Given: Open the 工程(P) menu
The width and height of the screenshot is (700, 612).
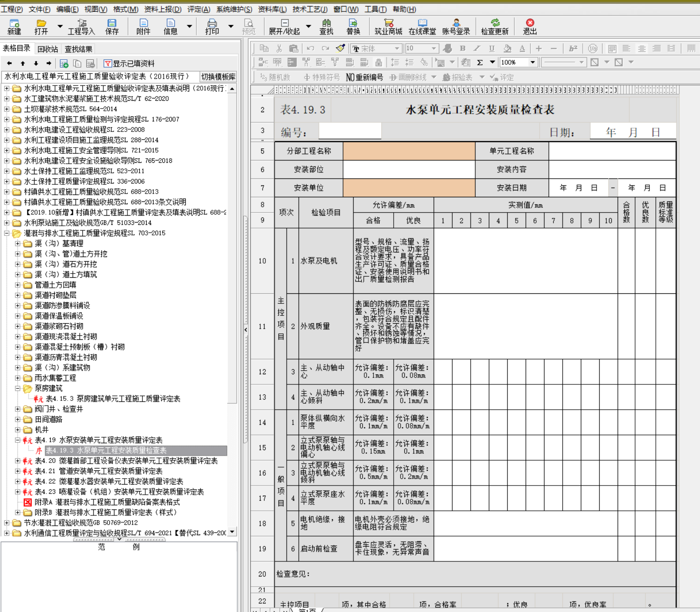Looking at the screenshot, I should pos(12,9).
